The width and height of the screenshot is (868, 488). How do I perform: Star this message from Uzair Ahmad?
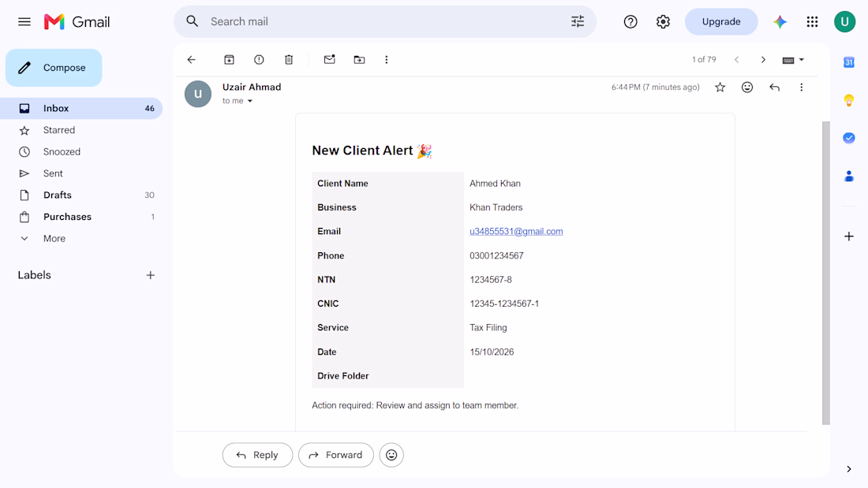tap(720, 88)
